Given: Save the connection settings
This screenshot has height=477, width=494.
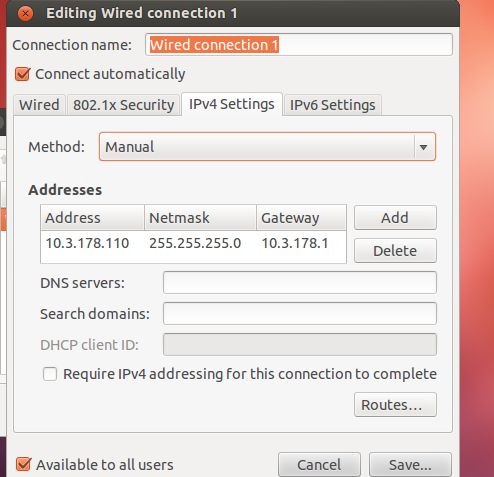Looking at the screenshot, I should (x=410, y=464).
